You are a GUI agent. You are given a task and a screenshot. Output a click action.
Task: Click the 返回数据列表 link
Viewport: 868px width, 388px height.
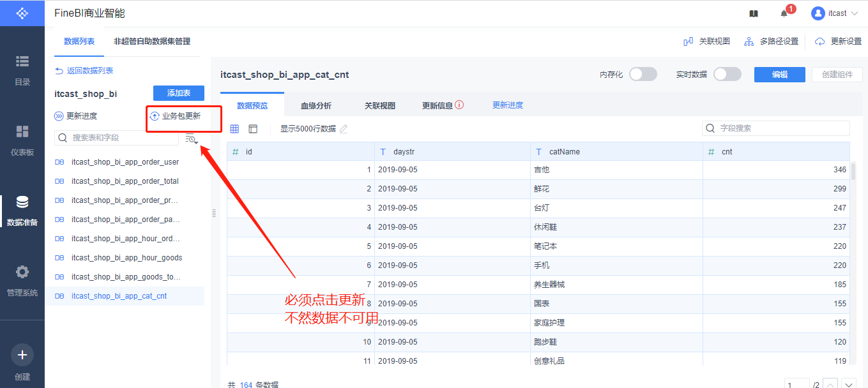[x=84, y=71]
